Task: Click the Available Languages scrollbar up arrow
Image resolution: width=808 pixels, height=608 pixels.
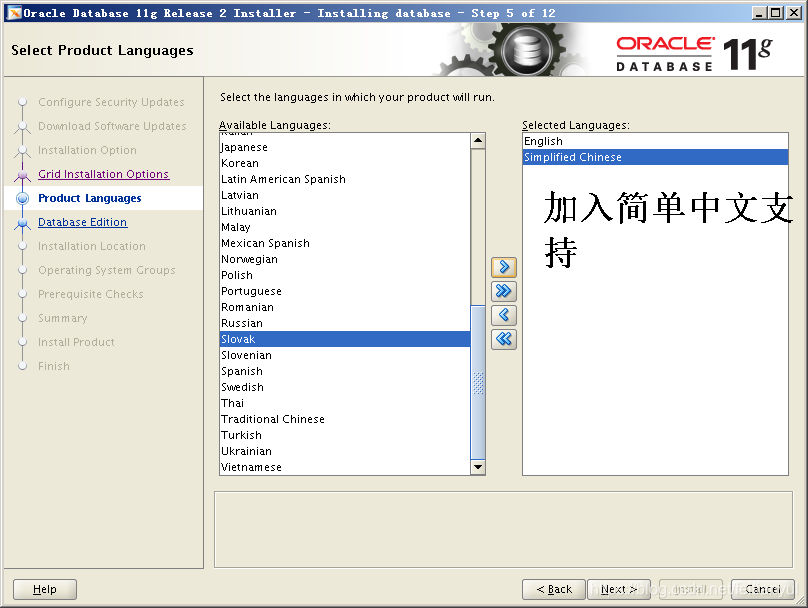Action: click(478, 141)
